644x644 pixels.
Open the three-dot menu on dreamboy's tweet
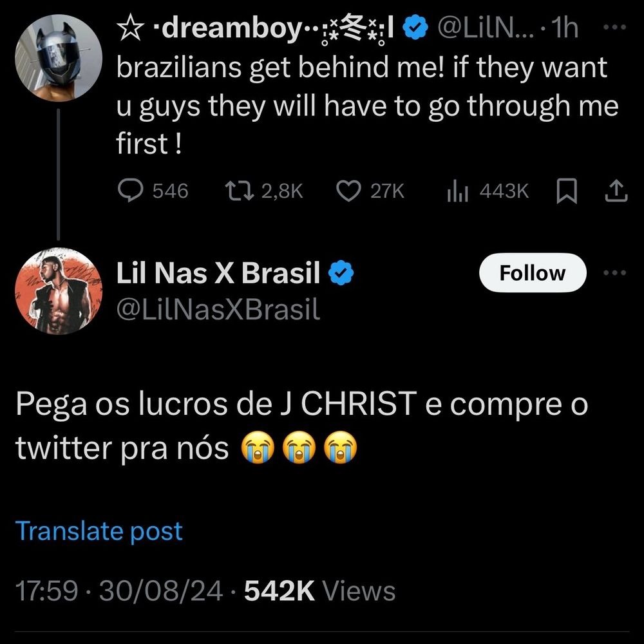pos(614,28)
